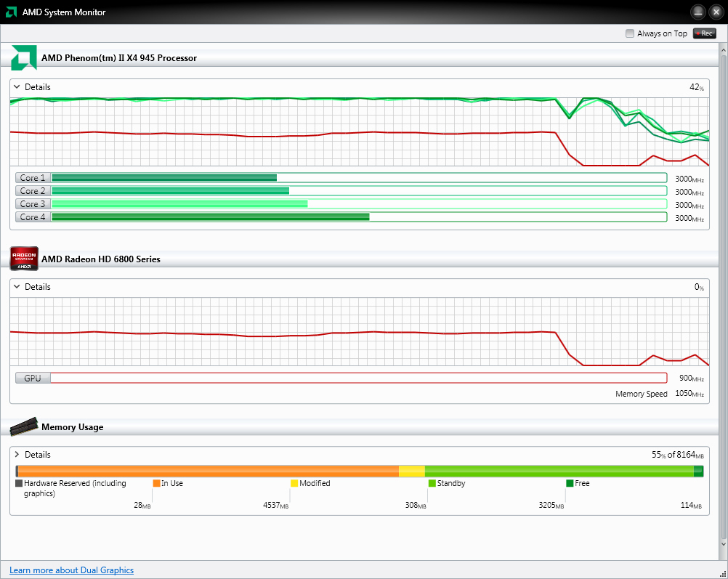The image size is (728, 579).
Task: Click the green Standby memory bar segment
Action: coord(559,471)
